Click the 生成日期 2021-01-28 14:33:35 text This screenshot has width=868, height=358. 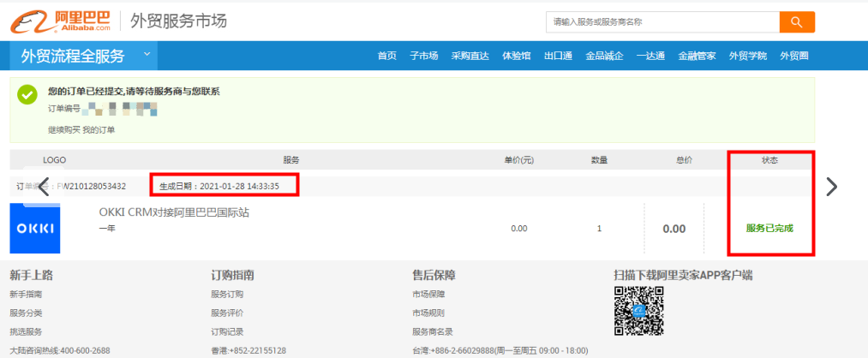[219, 187]
